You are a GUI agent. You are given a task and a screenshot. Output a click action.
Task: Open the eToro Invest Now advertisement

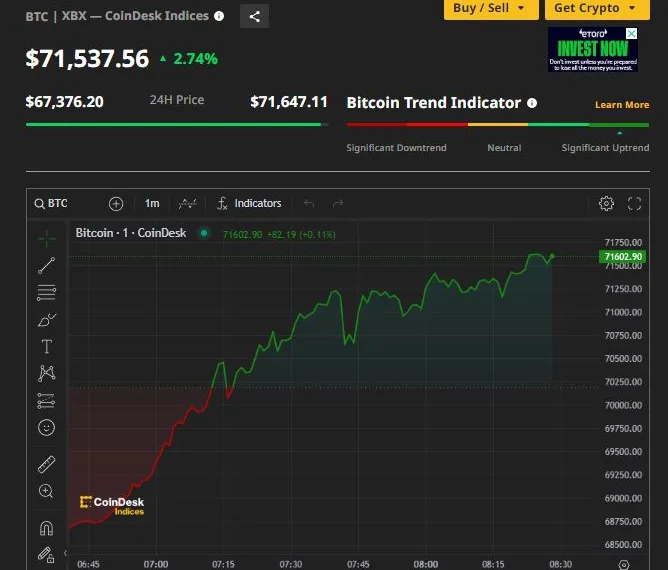pyautogui.click(x=593, y=50)
